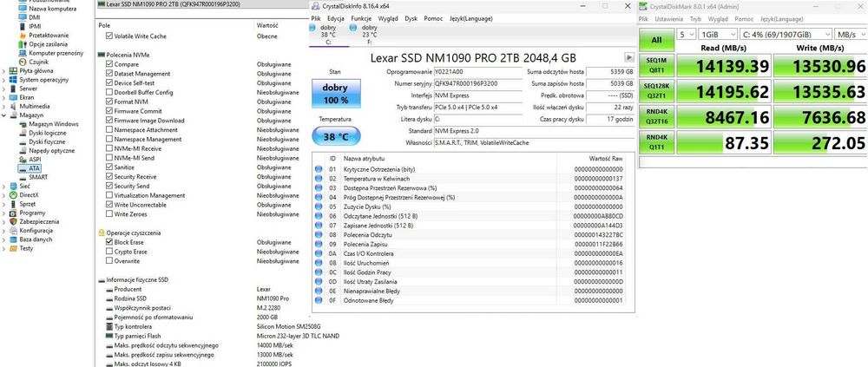Open Napędy optyczne entry

click(51, 151)
